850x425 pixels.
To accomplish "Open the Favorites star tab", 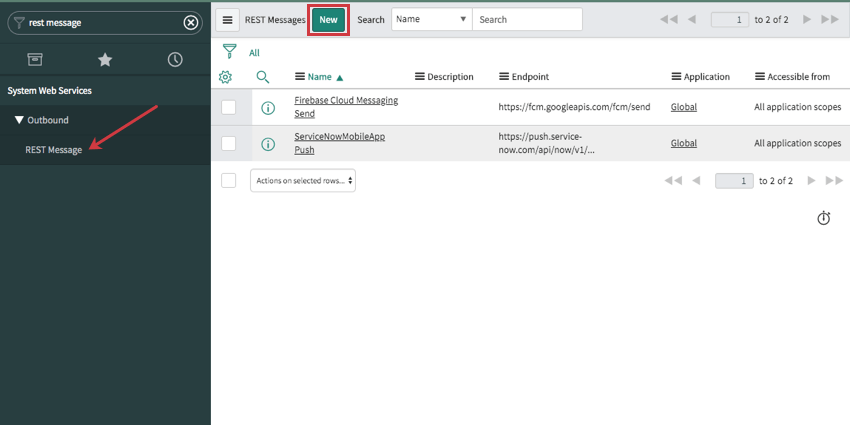I will 105,60.
